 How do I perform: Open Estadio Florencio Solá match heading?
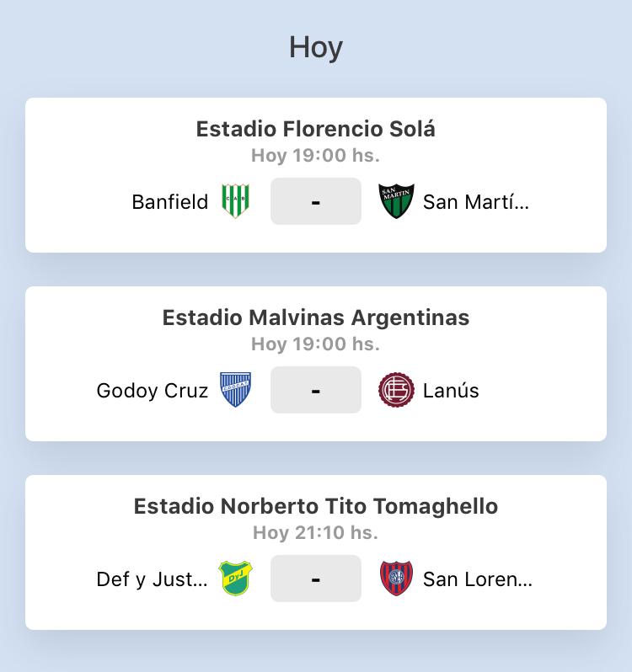click(316, 129)
